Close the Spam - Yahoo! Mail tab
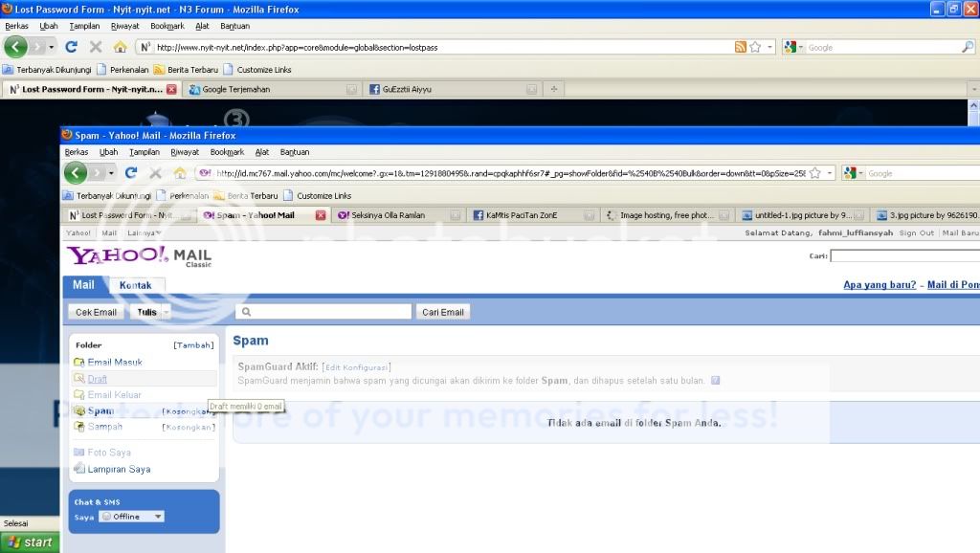 (321, 215)
